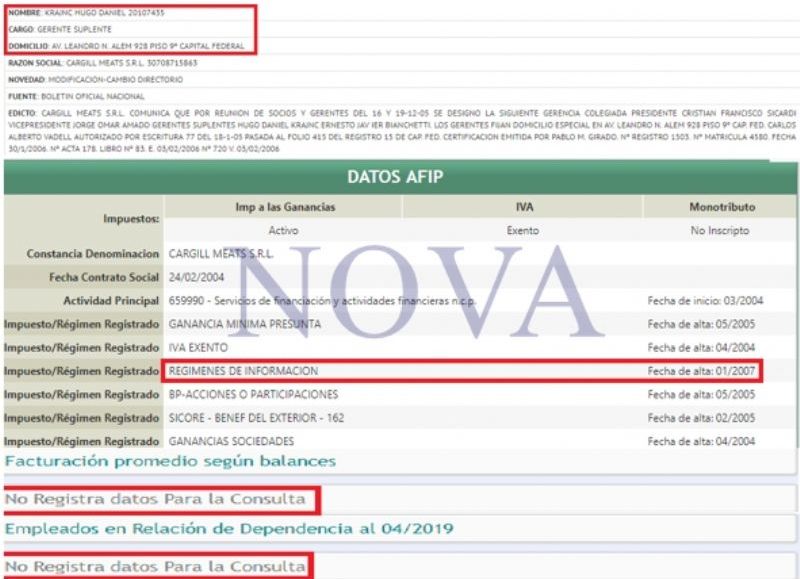Click 'Fecha de alta: 04/2004' in IVA EXENTO row
800x579 pixels.
pos(702,347)
